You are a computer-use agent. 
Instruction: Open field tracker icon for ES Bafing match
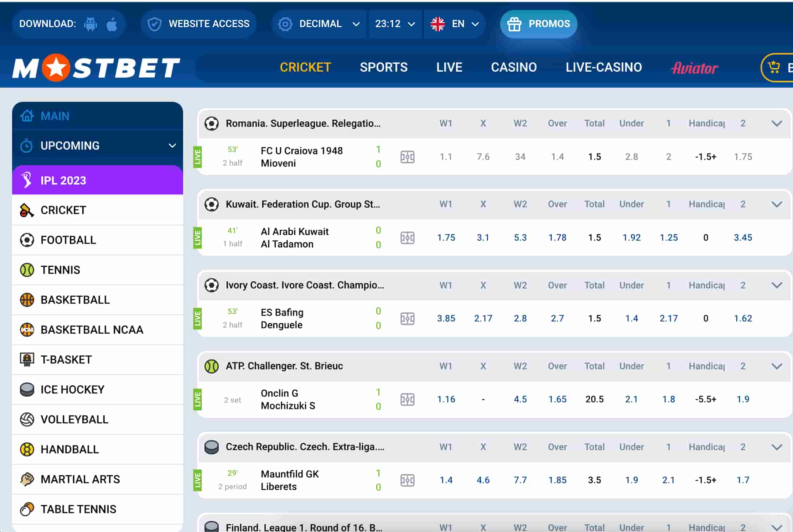click(408, 319)
